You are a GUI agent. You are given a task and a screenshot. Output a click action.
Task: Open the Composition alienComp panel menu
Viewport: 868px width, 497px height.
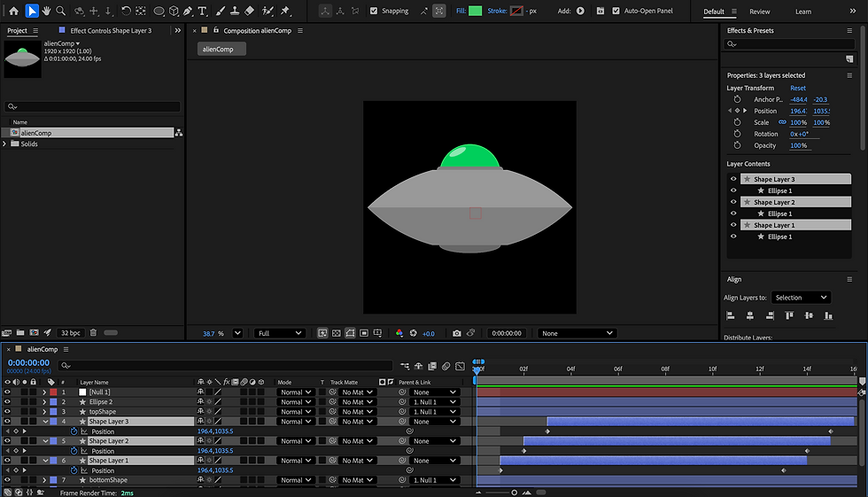tap(300, 30)
